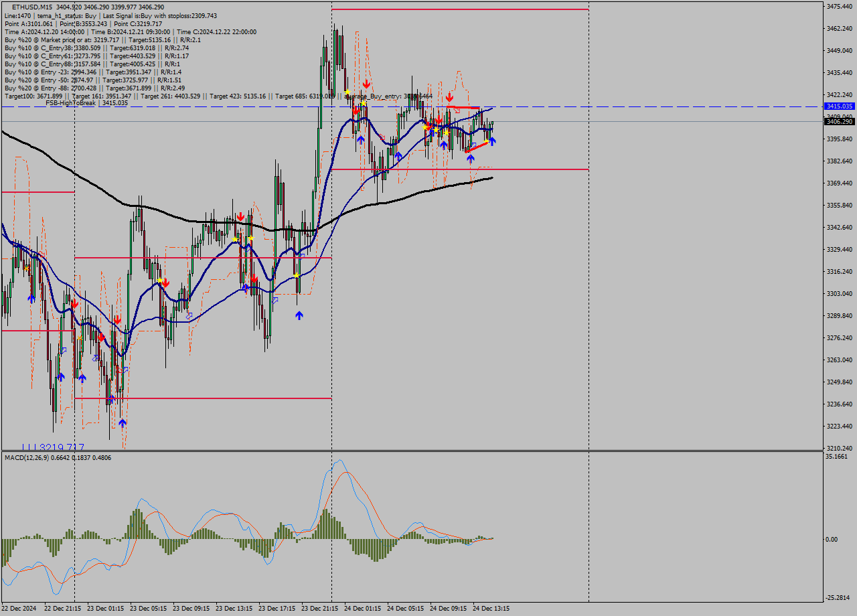The height and width of the screenshot is (616, 857).
Task: Click the 23 Dec 21:15 time label
Action: (320, 609)
